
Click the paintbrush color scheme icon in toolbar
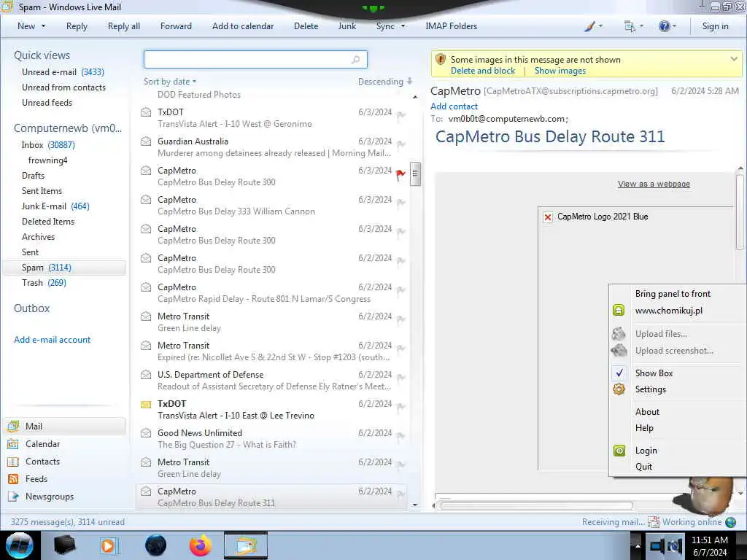(589, 26)
